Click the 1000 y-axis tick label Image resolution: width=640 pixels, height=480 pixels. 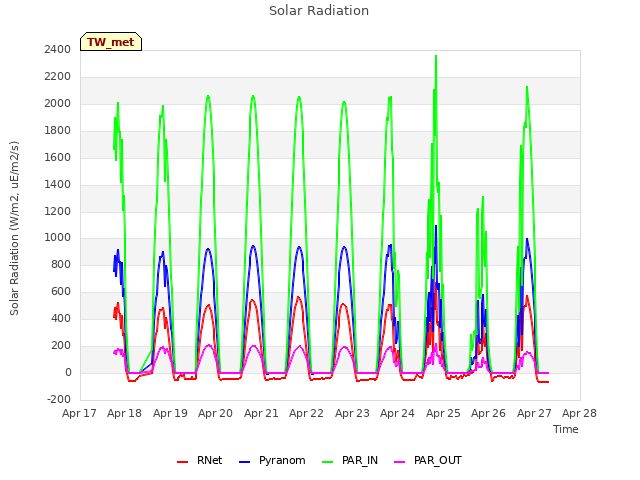[x=58, y=238]
